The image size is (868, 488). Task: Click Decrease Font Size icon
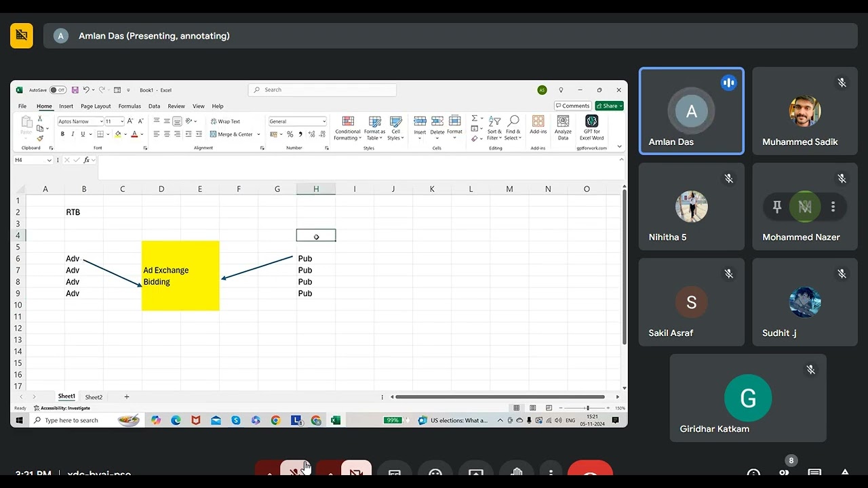[x=140, y=121]
